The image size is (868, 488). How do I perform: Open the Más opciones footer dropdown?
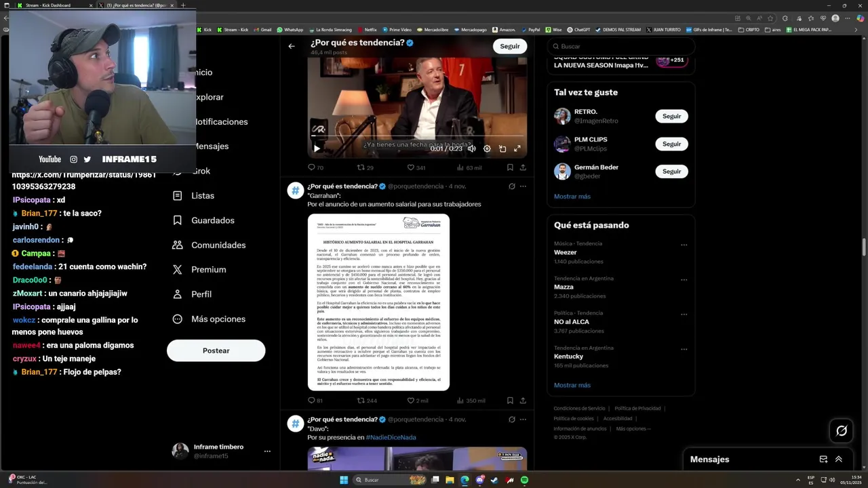[633, 428]
